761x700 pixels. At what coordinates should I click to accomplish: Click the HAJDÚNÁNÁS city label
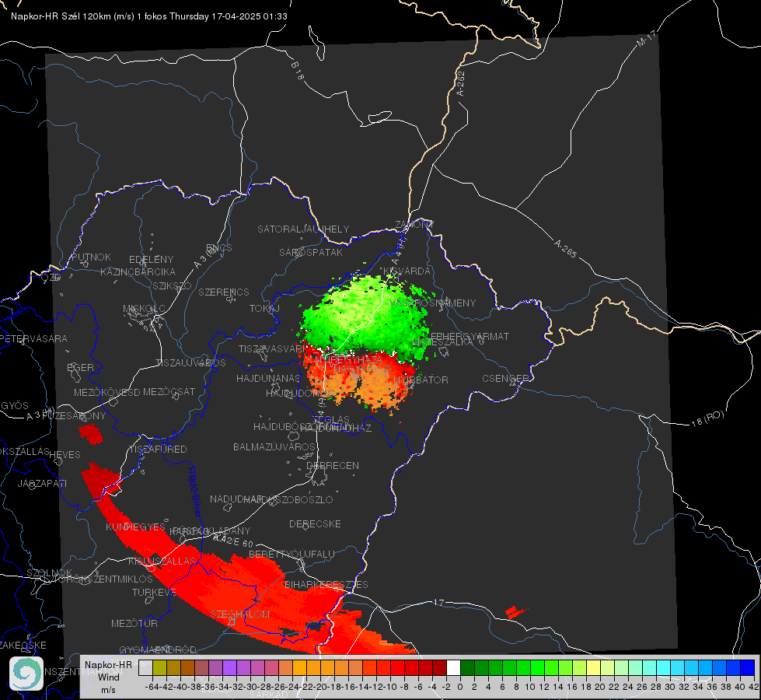[268, 378]
